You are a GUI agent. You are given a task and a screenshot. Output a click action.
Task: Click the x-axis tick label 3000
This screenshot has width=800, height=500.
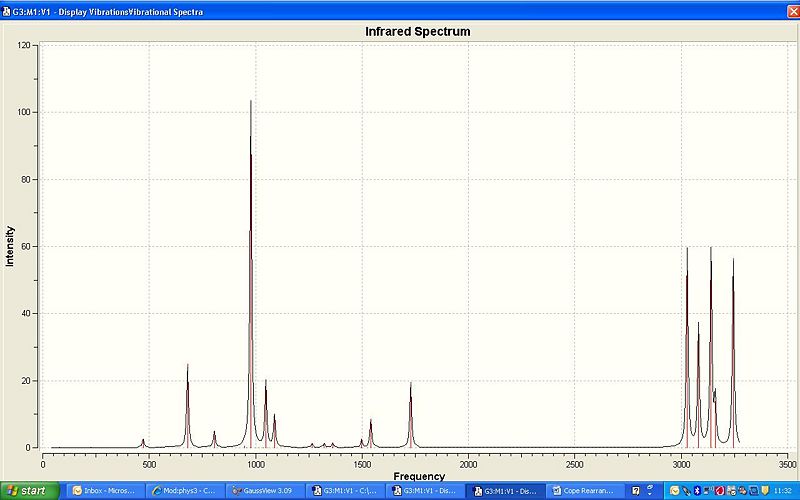(x=681, y=465)
